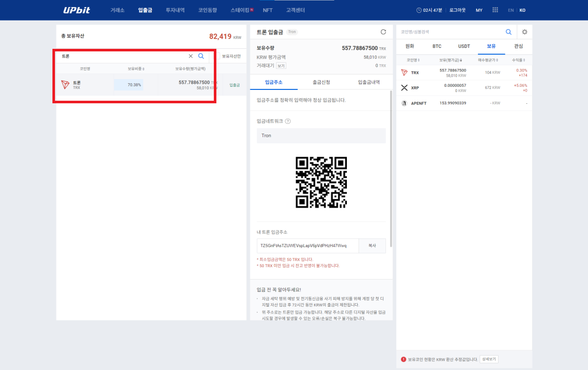The image size is (588, 370).
Task: Click the 입출금 button in 트론 row
Action: (x=234, y=85)
